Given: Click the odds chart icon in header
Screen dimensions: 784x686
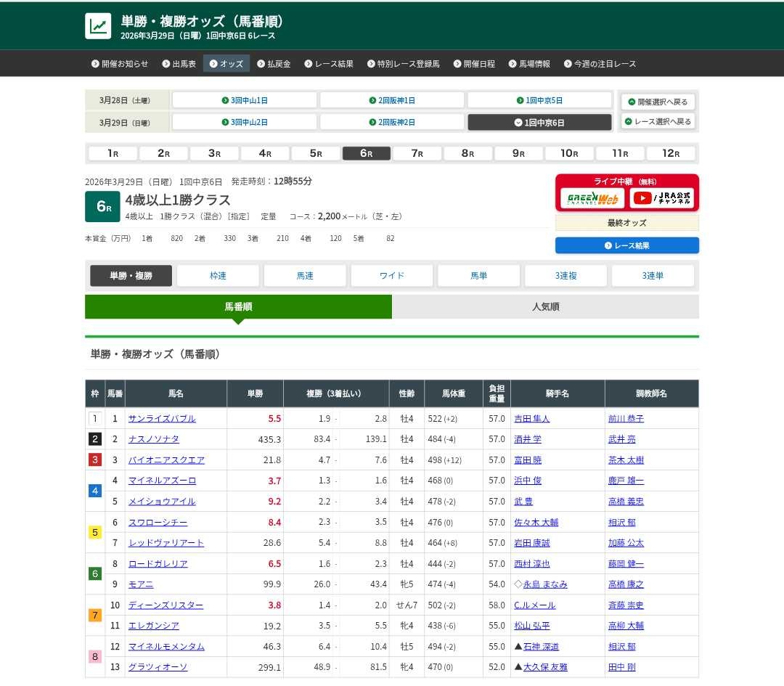Looking at the screenshot, I should tap(98, 26).
